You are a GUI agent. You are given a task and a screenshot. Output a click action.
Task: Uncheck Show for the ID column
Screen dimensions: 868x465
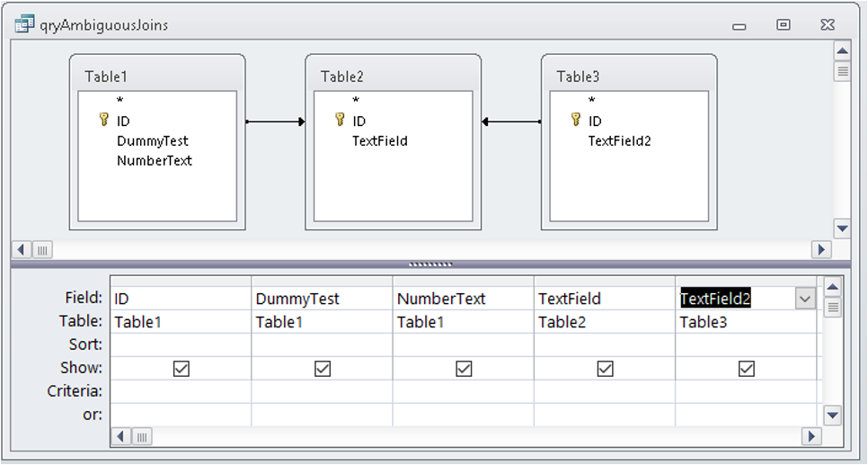click(x=181, y=368)
